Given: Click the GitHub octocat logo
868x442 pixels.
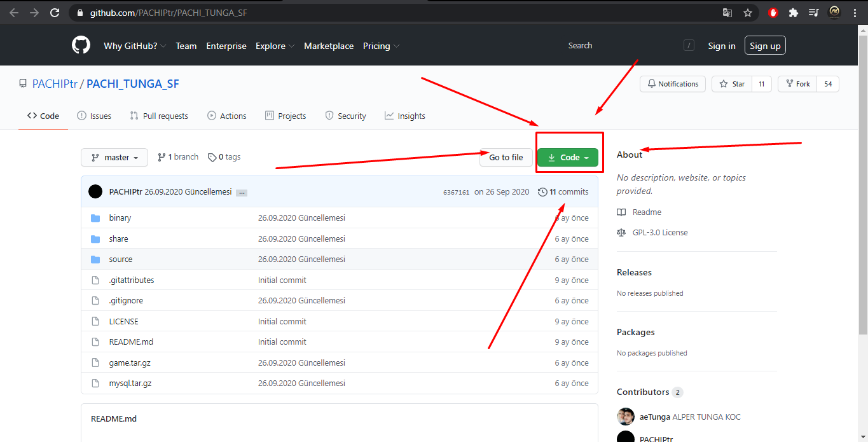Looking at the screenshot, I should [x=81, y=46].
